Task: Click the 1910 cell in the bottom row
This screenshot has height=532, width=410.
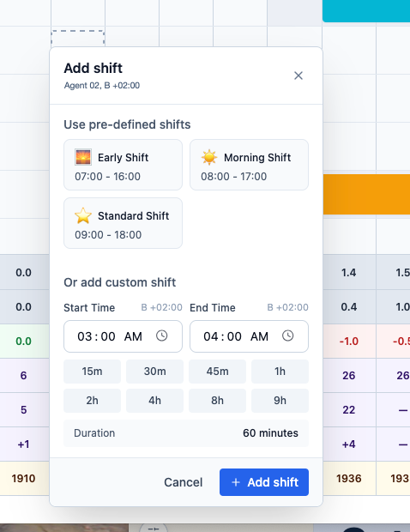Action: pos(23,479)
